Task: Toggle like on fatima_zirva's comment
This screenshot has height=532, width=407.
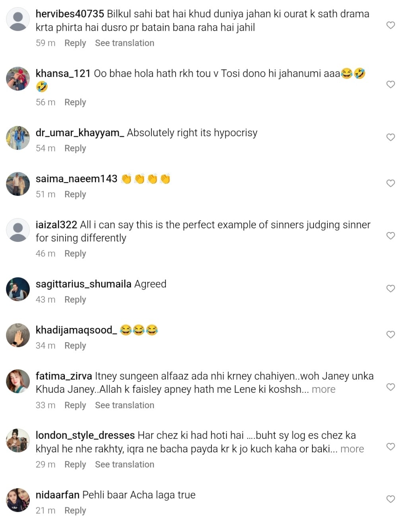Action: click(x=391, y=387)
